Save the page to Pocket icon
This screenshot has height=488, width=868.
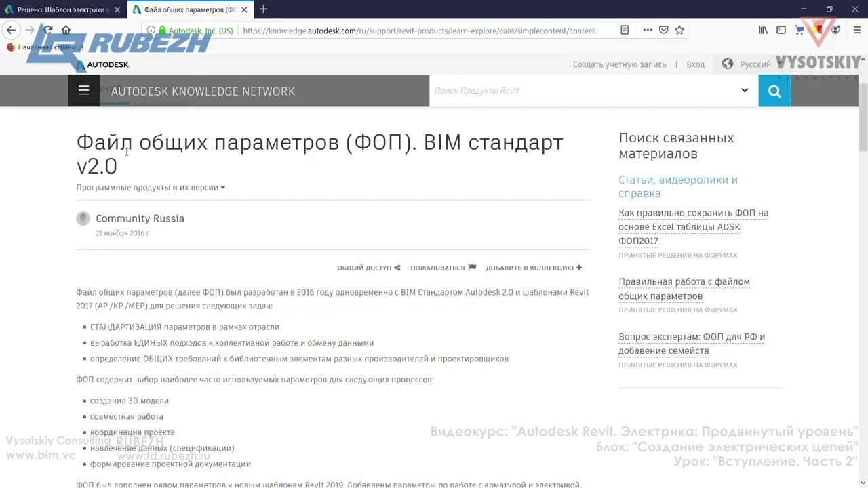tap(663, 30)
